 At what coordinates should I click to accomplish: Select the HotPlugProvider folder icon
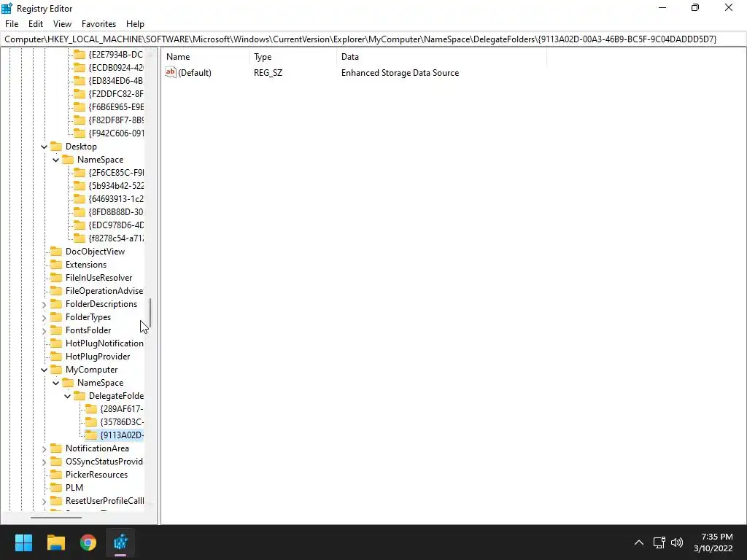tap(56, 356)
